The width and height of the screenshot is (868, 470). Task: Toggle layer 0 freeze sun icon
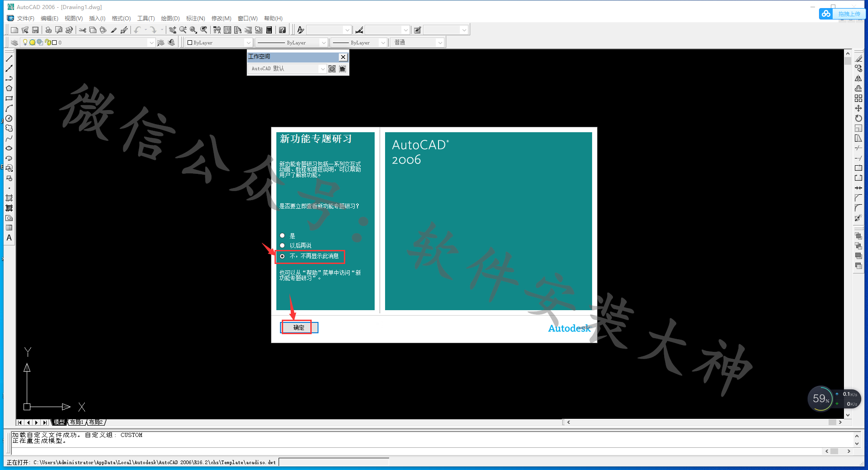coord(32,43)
